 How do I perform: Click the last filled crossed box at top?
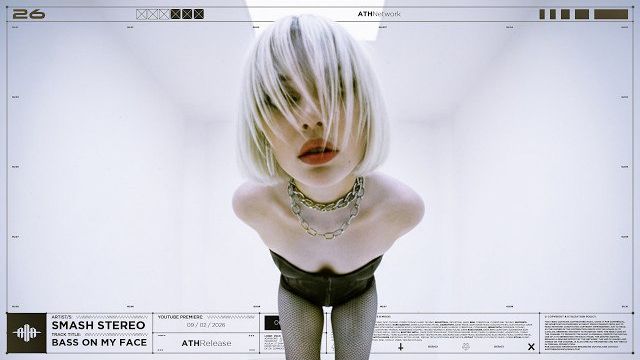tap(199, 14)
